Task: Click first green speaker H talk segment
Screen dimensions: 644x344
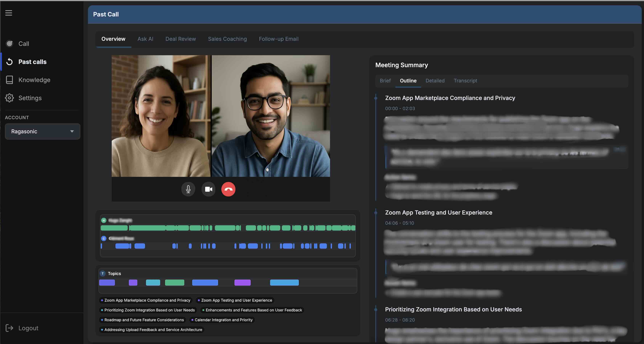Action: click(114, 228)
